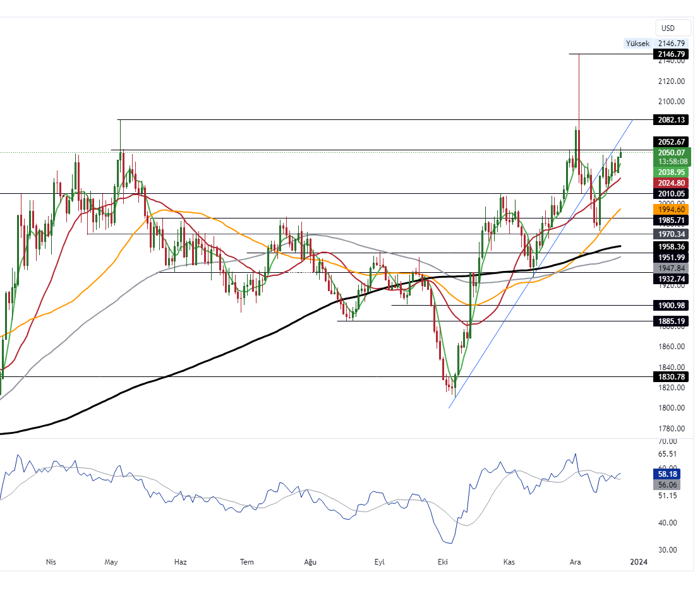
Task: Select the gray 1947.84 average label
Action: pos(671,268)
